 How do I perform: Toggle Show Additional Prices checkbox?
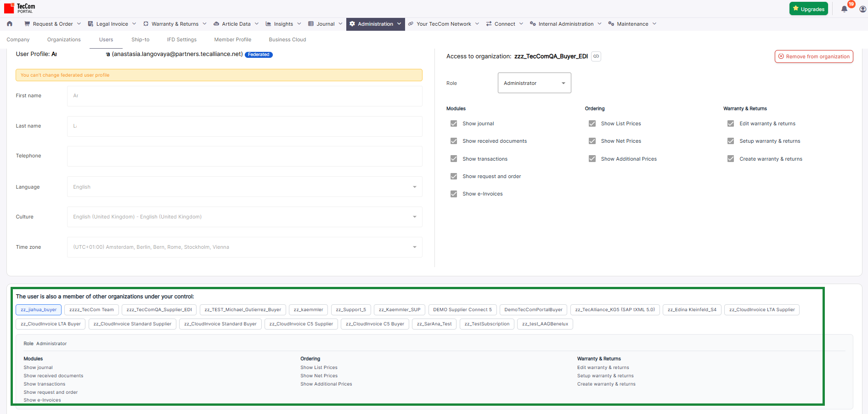point(592,159)
